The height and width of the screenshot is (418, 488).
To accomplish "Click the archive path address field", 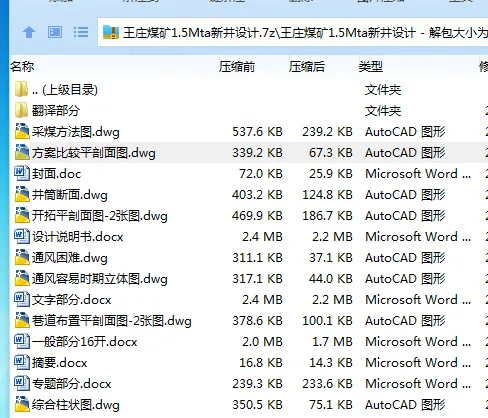I will (293, 32).
